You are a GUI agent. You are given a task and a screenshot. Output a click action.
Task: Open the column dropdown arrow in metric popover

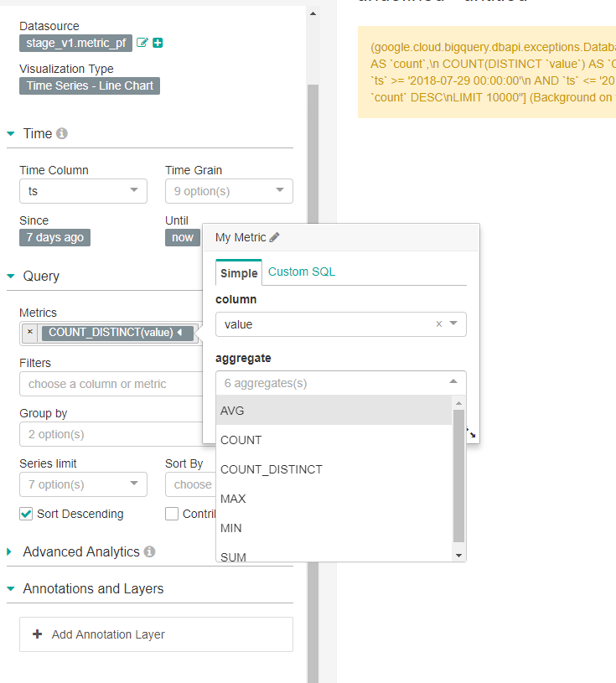tap(453, 323)
